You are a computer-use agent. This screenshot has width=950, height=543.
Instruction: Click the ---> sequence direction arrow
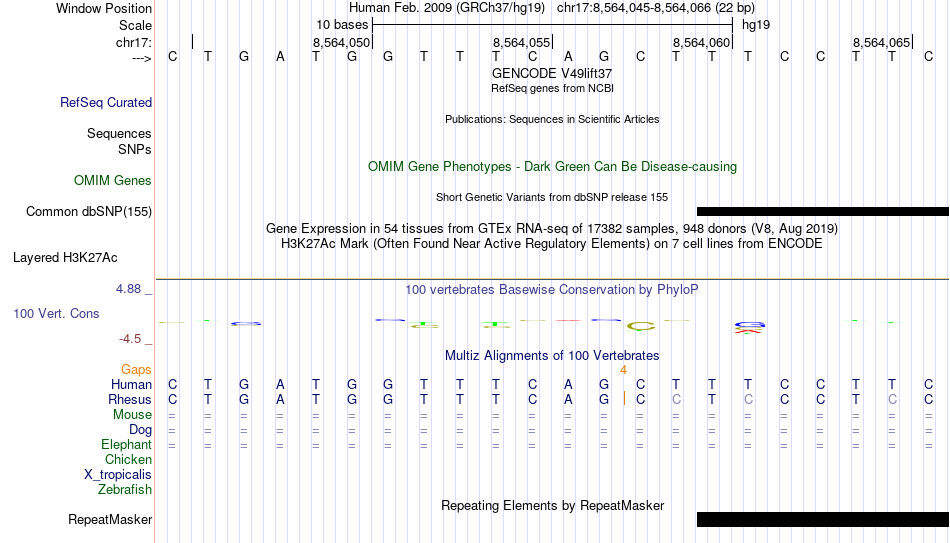[142, 59]
